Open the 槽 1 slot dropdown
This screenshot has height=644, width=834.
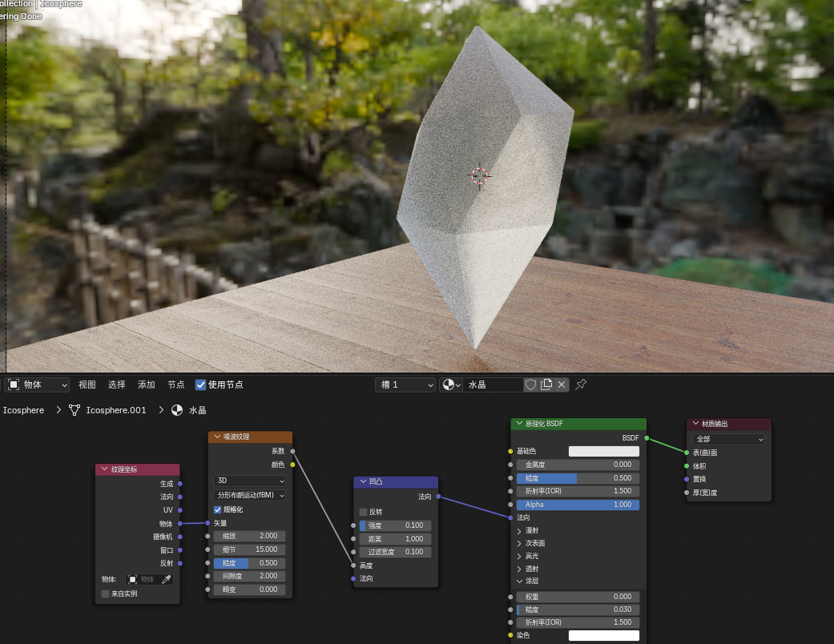(x=405, y=384)
